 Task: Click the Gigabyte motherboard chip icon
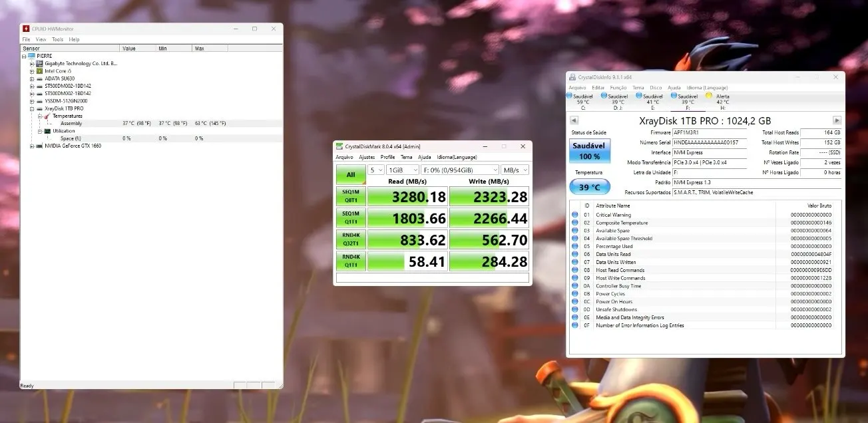click(39, 63)
